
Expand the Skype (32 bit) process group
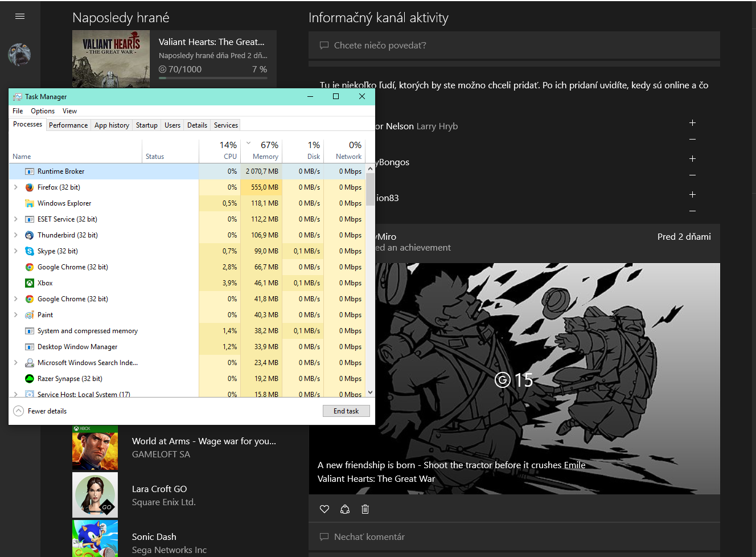click(x=16, y=251)
